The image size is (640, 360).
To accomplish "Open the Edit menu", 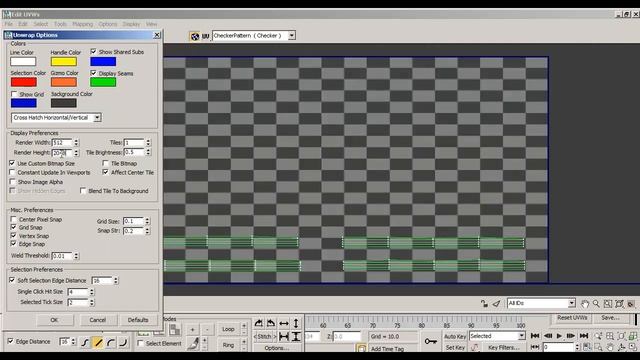I will pyautogui.click(x=23, y=24).
